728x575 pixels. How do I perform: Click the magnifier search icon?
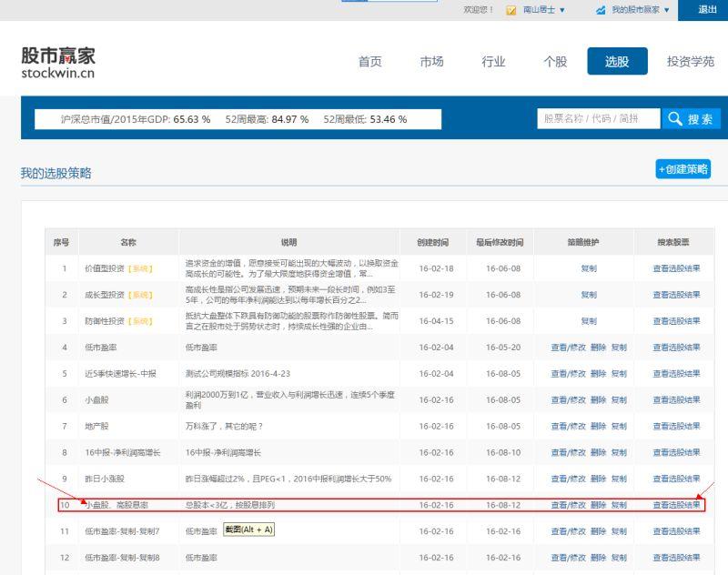[675, 118]
